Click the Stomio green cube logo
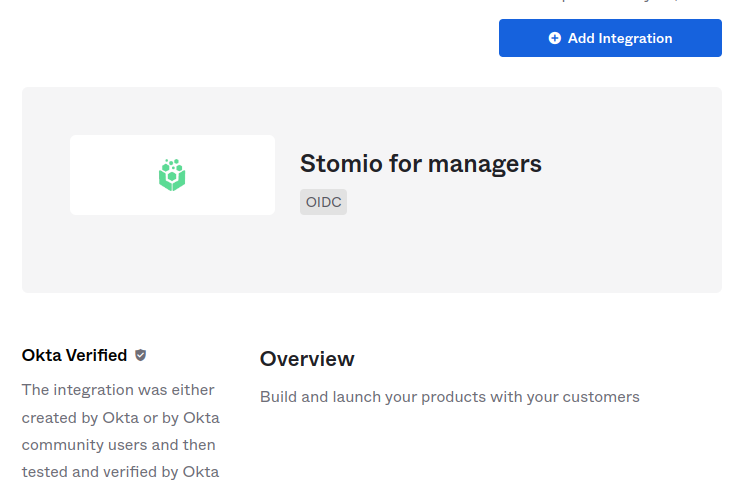The image size is (741, 501). (x=172, y=175)
